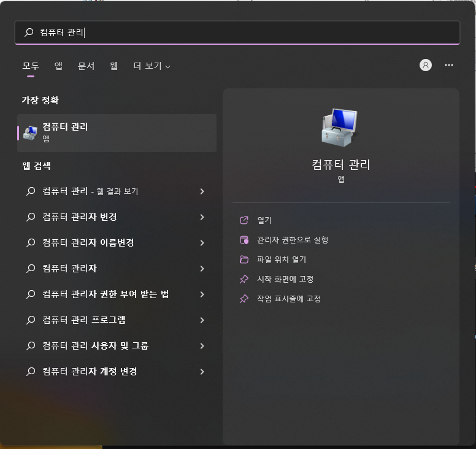The width and height of the screenshot is (476, 449).
Task: Select suggestion 컴퓨터 관리자 변경
Action: [117, 217]
